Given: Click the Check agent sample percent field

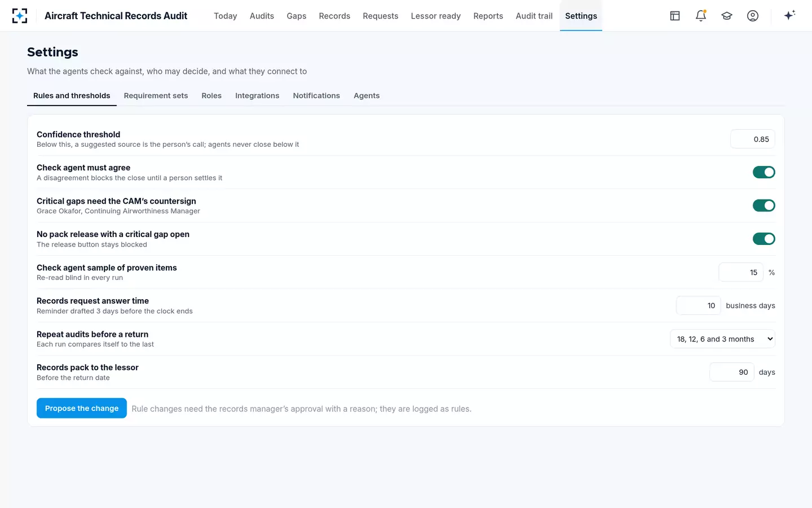Looking at the screenshot, I should tap(740, 272).
